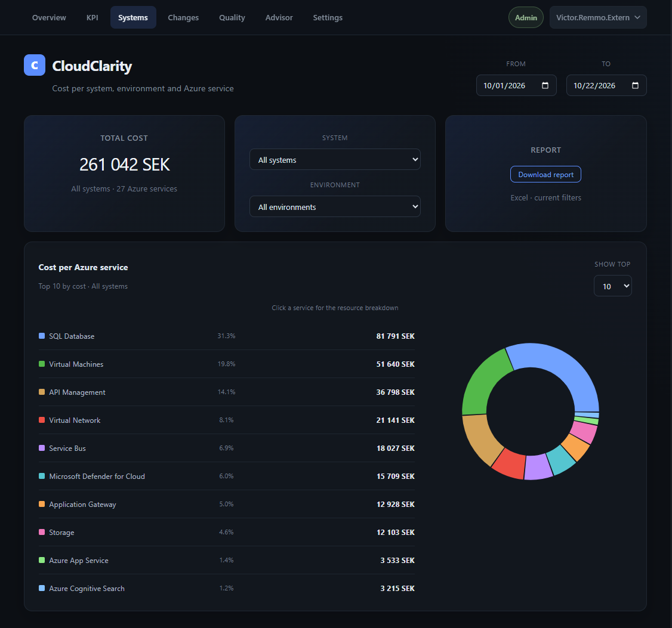Open the Show Top 10 dropdown
The width and height of the screenshot is (672, 628).
coord(612,286)
